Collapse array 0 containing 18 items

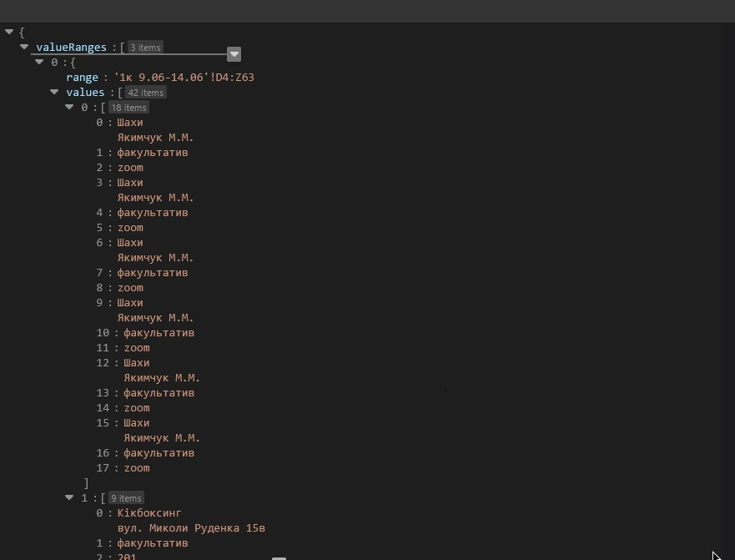pos(69,107)
